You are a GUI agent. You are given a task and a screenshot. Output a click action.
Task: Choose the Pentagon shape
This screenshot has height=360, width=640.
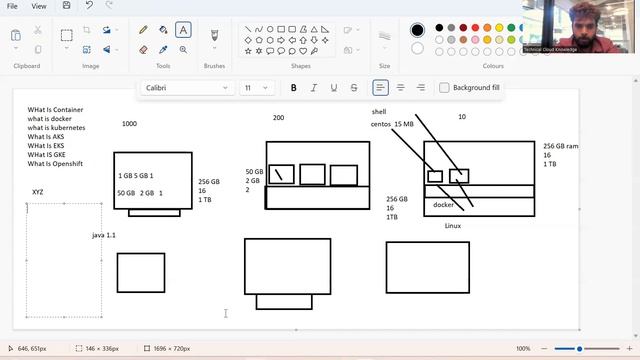(x=259, y=40)
